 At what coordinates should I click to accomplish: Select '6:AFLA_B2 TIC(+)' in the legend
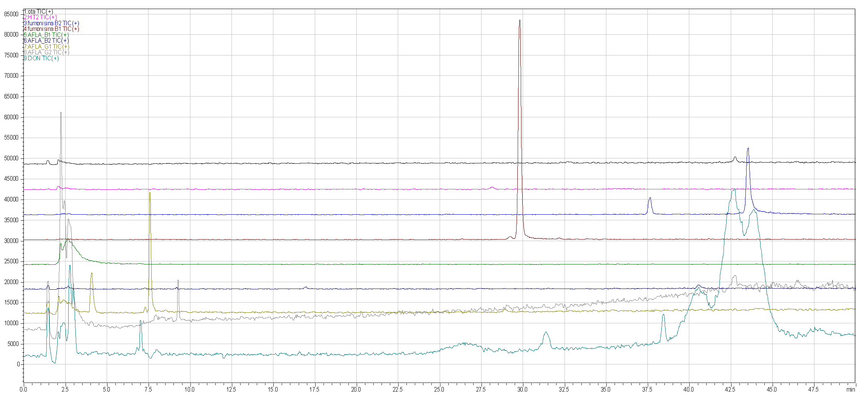click(x=46, y=41)
